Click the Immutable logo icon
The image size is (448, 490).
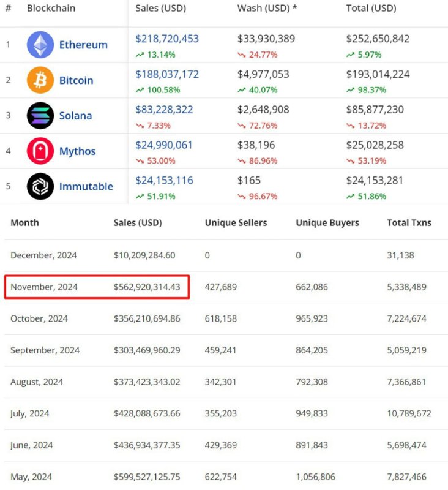click(40, 186)
